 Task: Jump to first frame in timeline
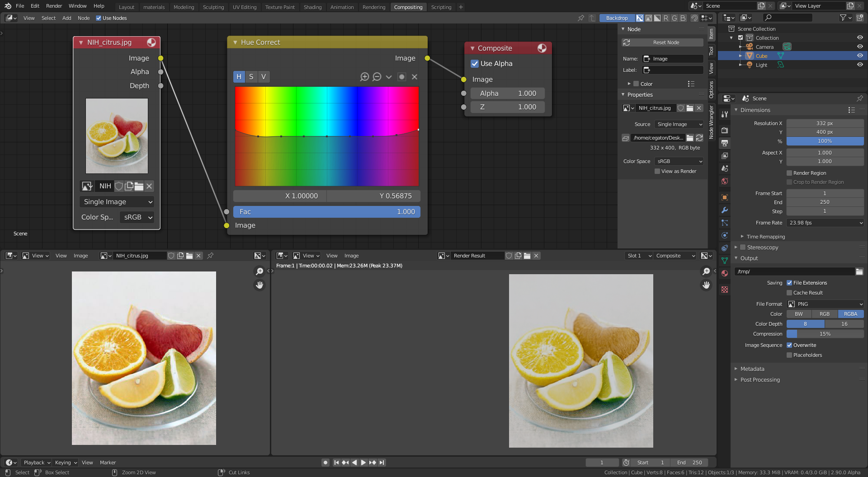(336, 463)
